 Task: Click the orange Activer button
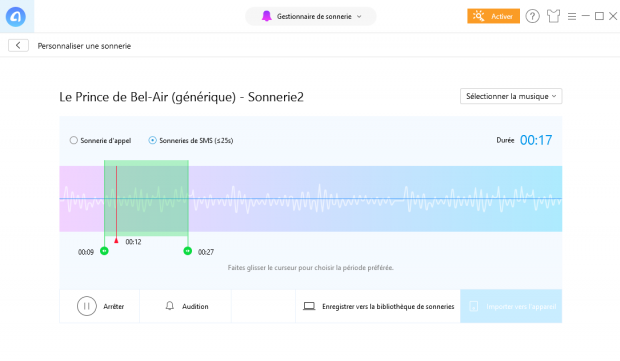coord(493,16)
